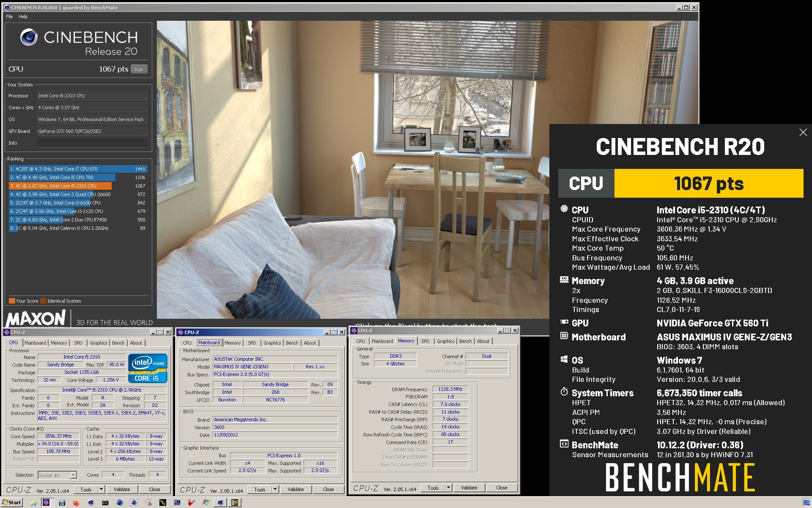Open Tools dropdown arrow in right CPU-Z window
The height and width of the screenshot is (508, 812).
click(x=449, y=488)
